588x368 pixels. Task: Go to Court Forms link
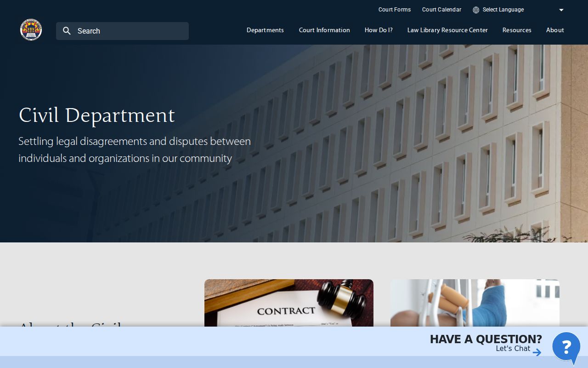tap(395, 10)
